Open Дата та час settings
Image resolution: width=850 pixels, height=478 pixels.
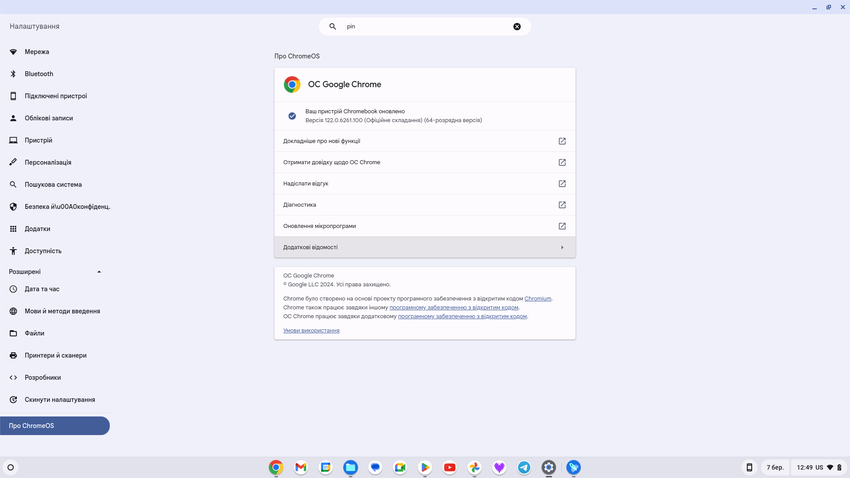[42, 289]
